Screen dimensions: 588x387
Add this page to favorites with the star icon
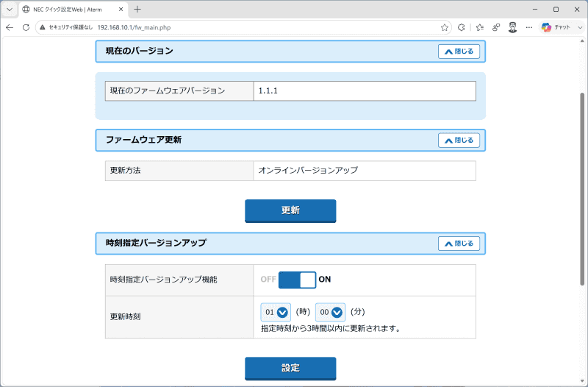pyautogui.click(x=445, y=27)
